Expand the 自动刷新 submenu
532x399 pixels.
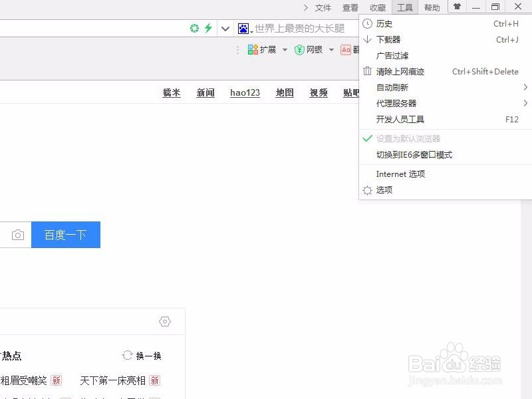(393, 87)
